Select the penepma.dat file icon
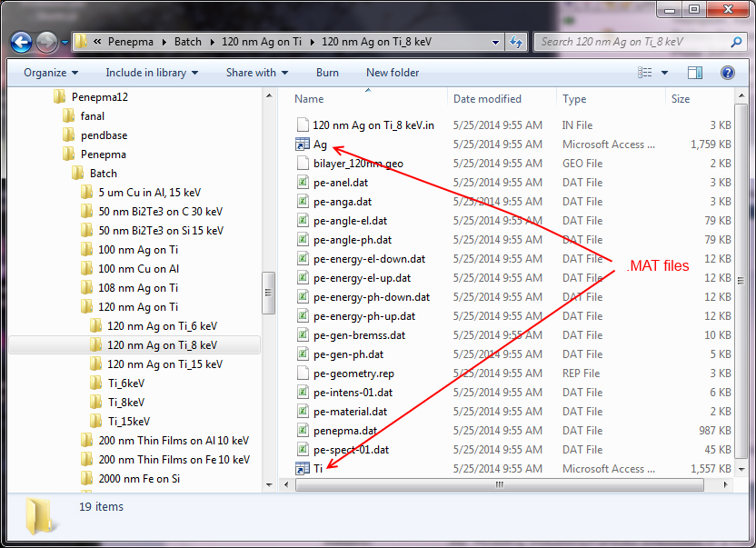 tap(303, 431)
